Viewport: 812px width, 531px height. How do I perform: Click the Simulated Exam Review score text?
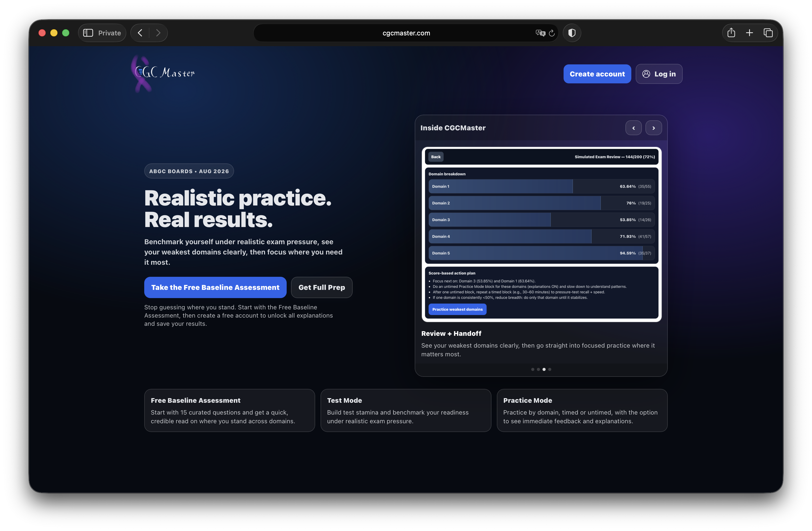tap(614, 157)
